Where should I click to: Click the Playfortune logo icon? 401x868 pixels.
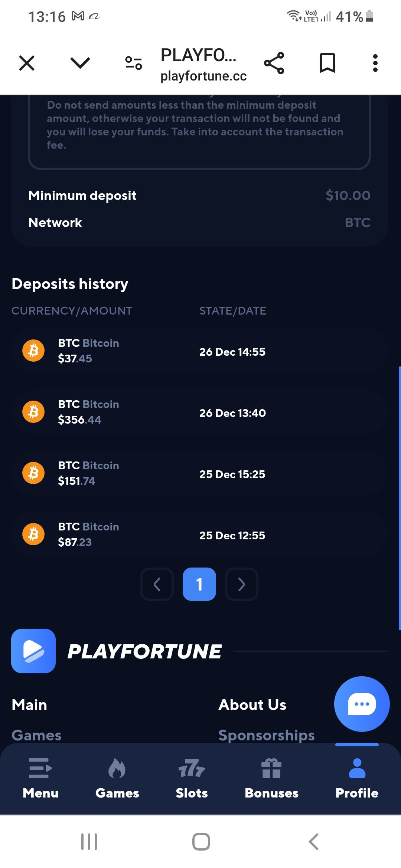[33, 651]
